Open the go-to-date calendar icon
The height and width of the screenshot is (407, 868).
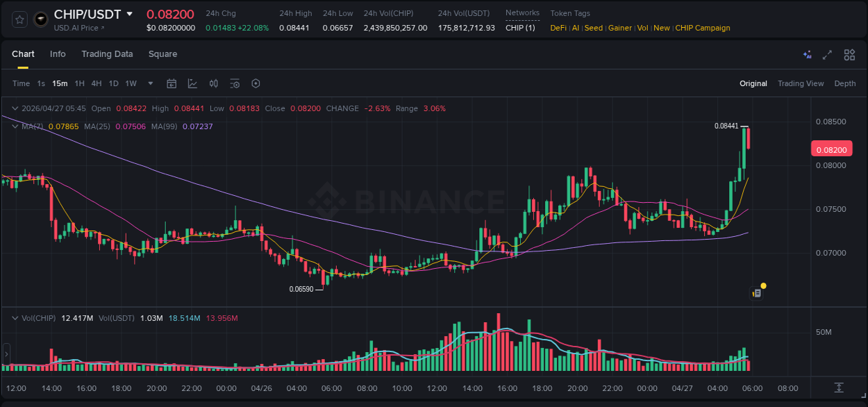pyautogui.click(x=172, y=83)
